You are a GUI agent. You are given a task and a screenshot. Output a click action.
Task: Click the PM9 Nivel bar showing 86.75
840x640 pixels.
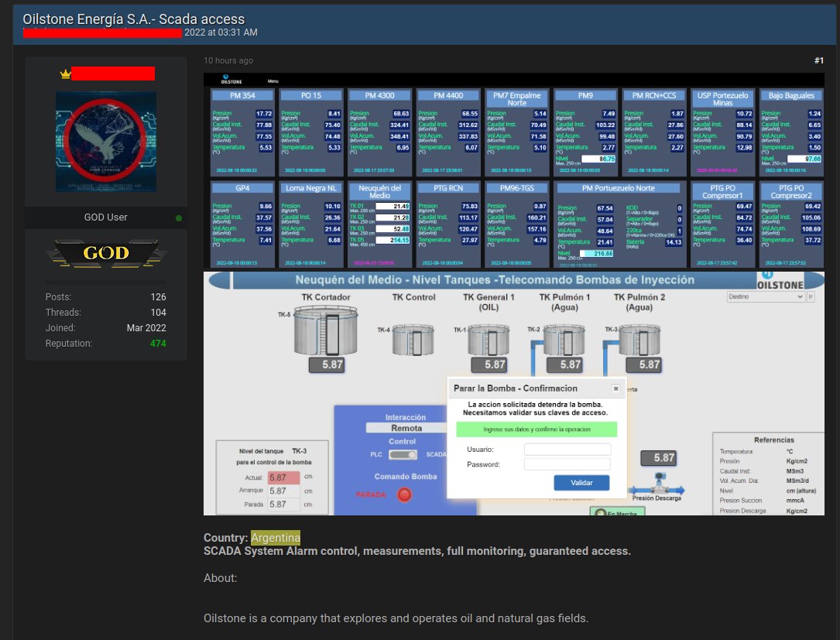(598, 159)
